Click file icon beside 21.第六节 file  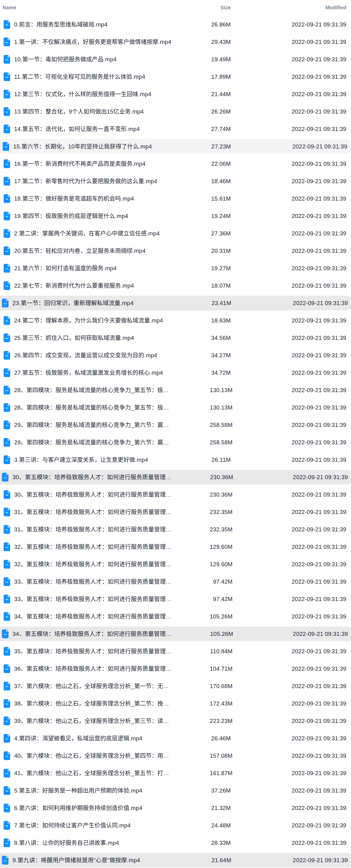(x=7, y=268)
